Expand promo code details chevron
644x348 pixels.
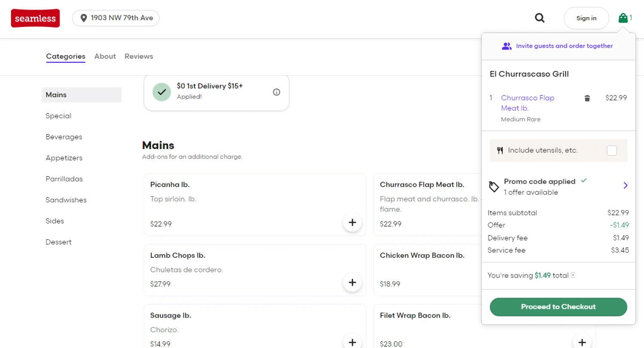(626, 186)
